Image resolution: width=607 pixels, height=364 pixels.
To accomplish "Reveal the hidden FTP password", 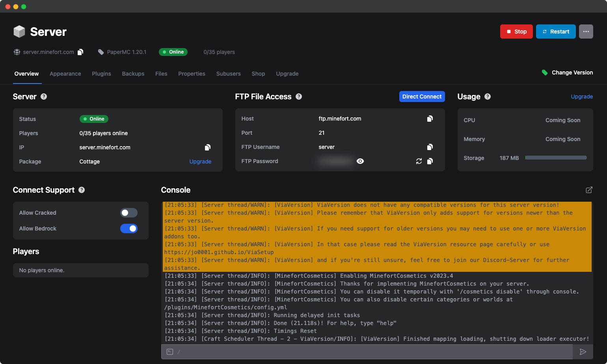I will (360, 161).
